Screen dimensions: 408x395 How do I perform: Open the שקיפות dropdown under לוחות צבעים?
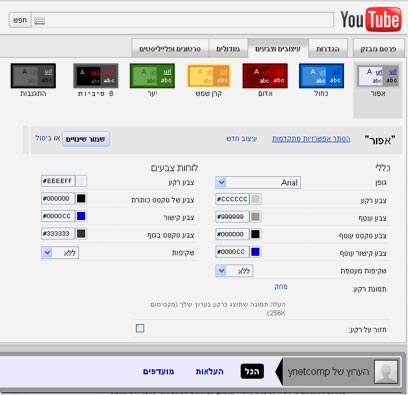tap(60, 253)
